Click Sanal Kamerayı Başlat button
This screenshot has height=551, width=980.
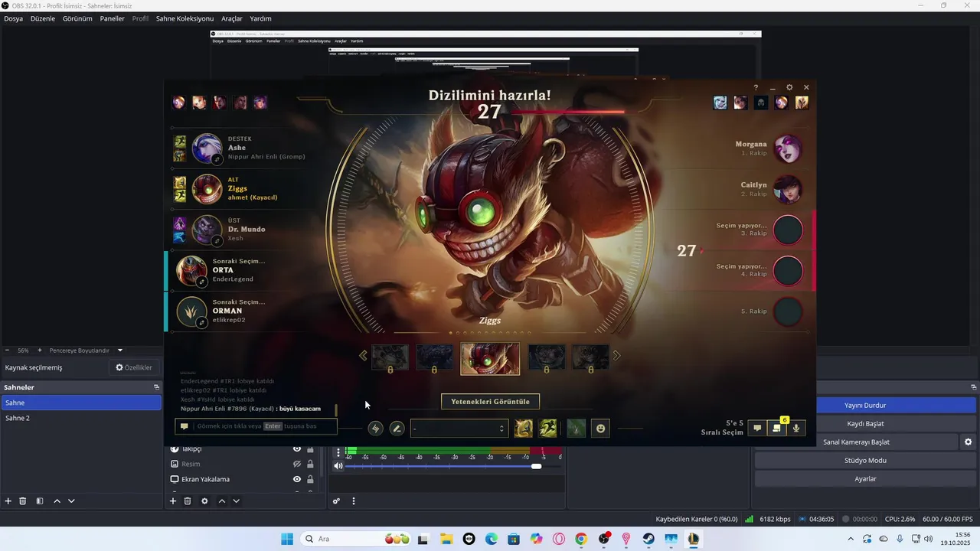[x=856, y=442]
